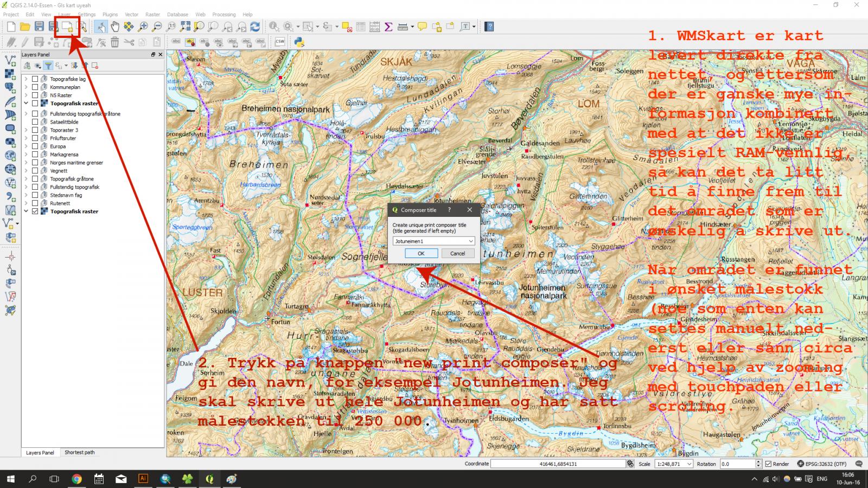This screenshot has height=488, width=868.
Task: Select the Pan Map hand tool
Action: click(115, 27)
